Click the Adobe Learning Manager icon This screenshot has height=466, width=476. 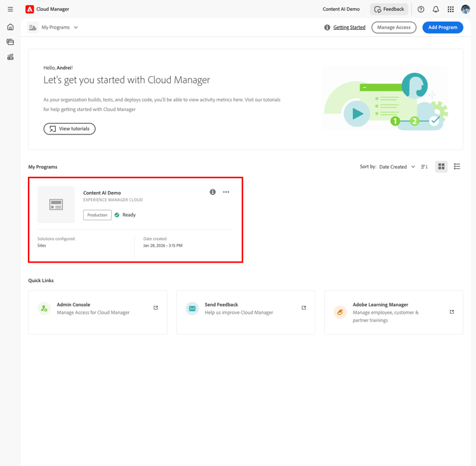tap(340, 313)
